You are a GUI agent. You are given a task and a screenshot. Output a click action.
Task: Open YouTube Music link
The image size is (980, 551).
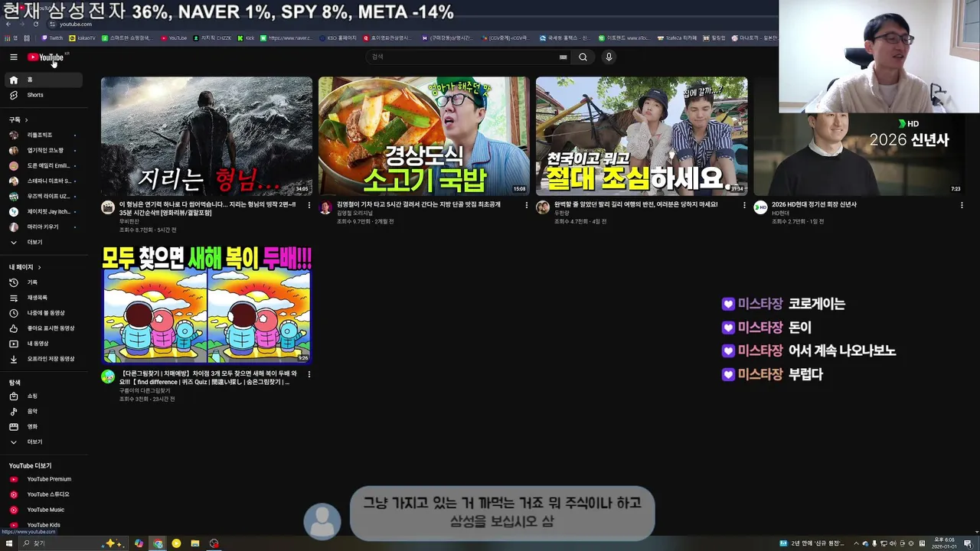(x=44, y=510)
